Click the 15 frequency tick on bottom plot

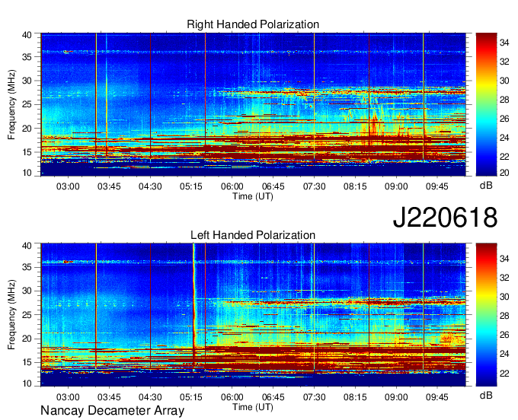(x=27, y=362)
